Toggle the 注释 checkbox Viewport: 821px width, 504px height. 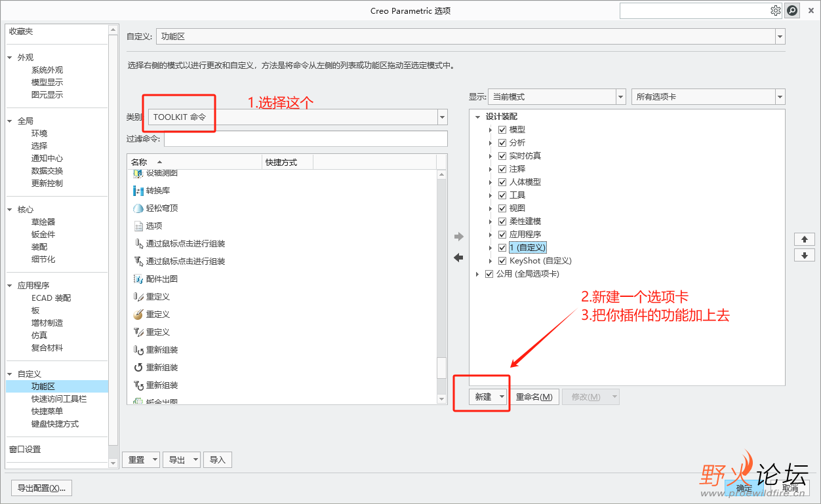[x=502, y=169]
